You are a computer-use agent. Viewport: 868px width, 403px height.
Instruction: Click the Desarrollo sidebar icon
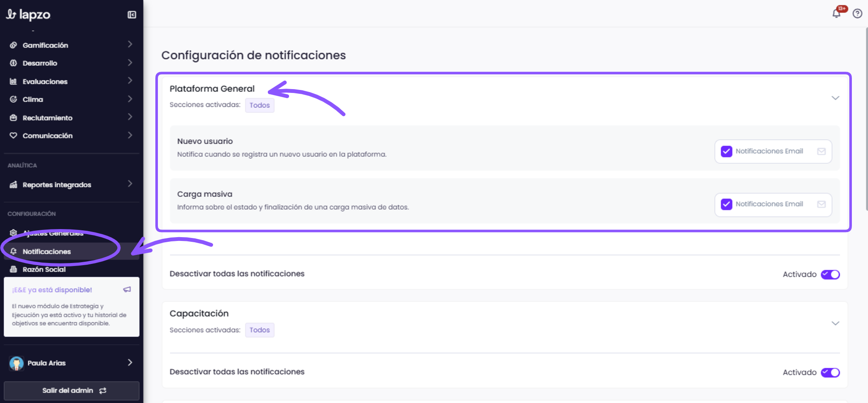coord(14,63)
